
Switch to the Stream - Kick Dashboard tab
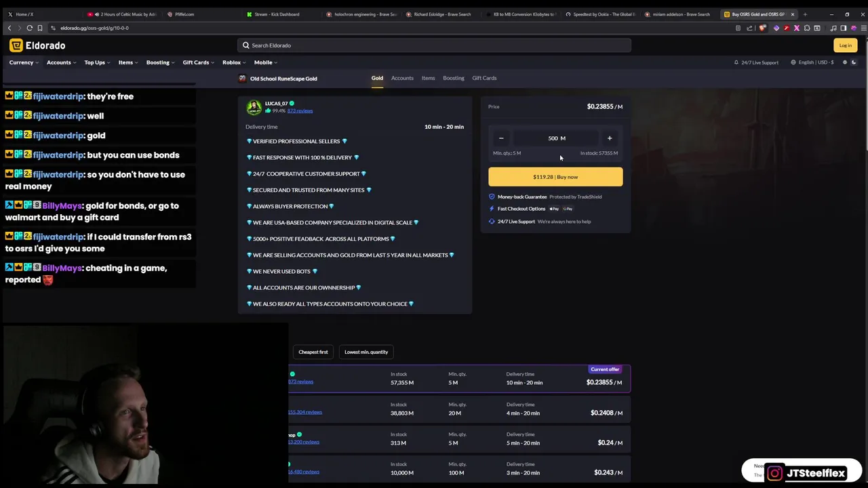(x=281, y=14)
